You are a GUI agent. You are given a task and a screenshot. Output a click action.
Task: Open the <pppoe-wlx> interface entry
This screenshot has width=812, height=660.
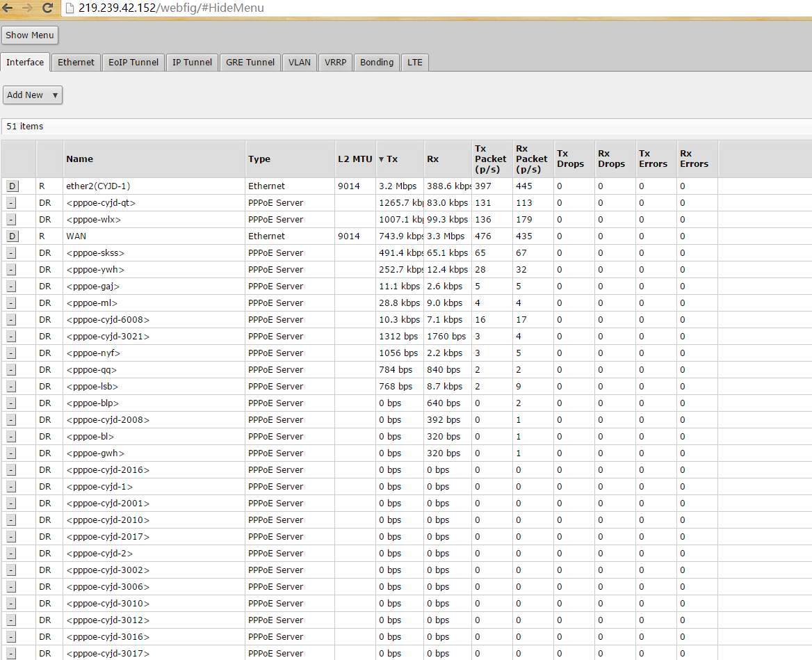(x=94, y=220)
